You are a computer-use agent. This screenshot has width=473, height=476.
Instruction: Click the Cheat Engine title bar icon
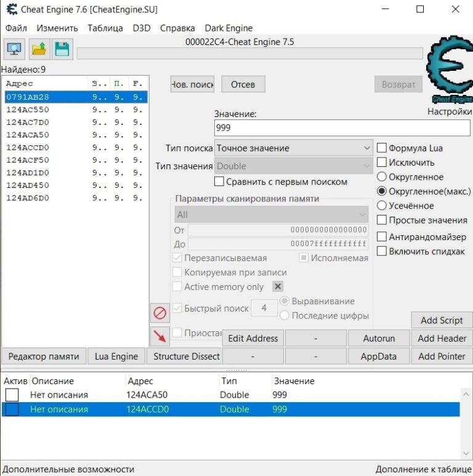point(12,9)
